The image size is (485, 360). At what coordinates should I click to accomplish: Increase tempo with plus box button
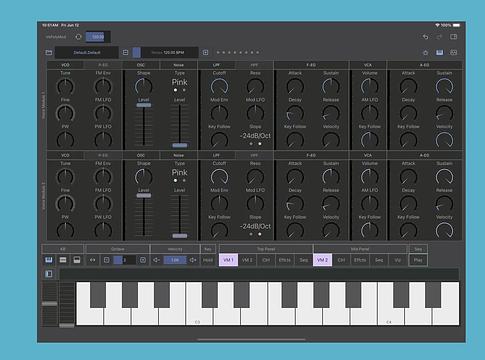(x=205, y=52)
